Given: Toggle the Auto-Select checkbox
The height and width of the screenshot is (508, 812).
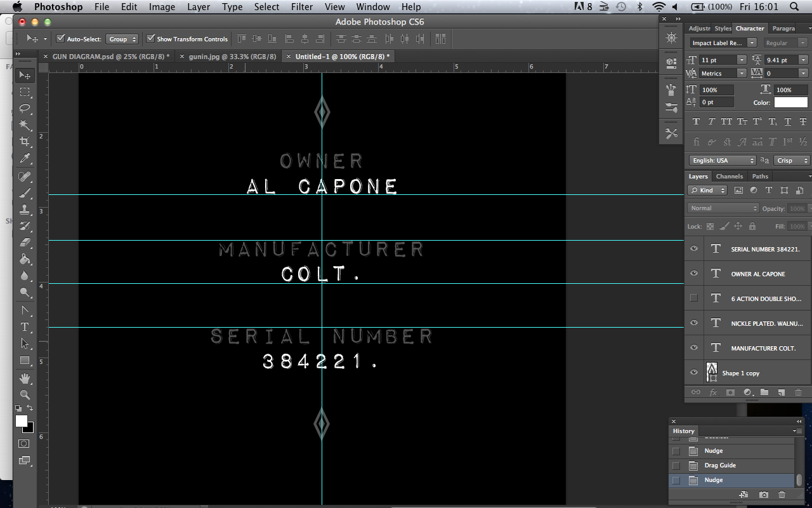Looking at the screenshot, I should click(x=60, y=39).
